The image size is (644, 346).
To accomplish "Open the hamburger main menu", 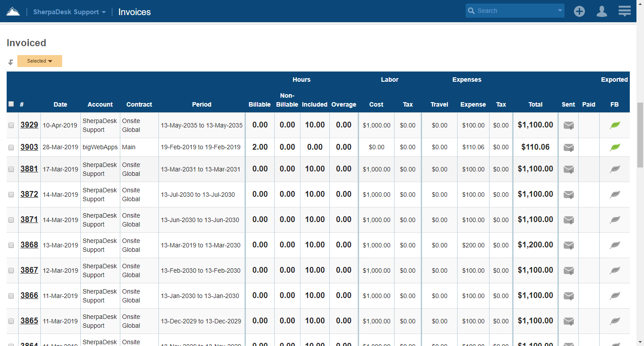I will coord(624,11).
